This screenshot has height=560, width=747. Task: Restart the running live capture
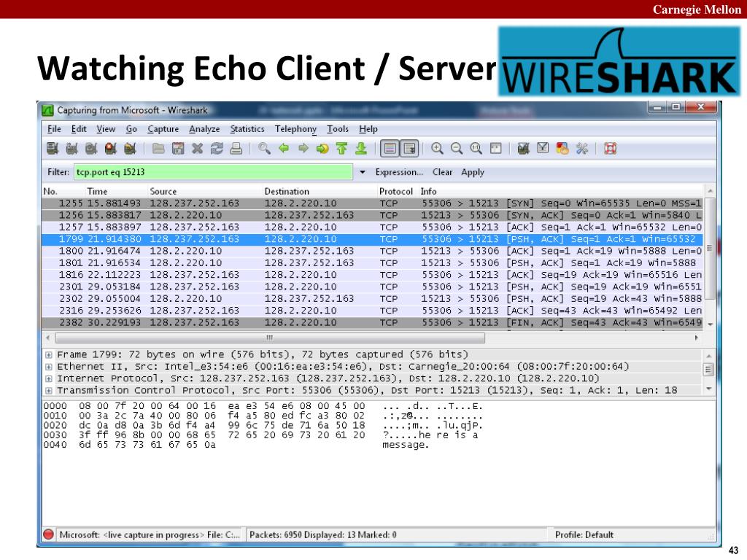click(x=130, y=149)
